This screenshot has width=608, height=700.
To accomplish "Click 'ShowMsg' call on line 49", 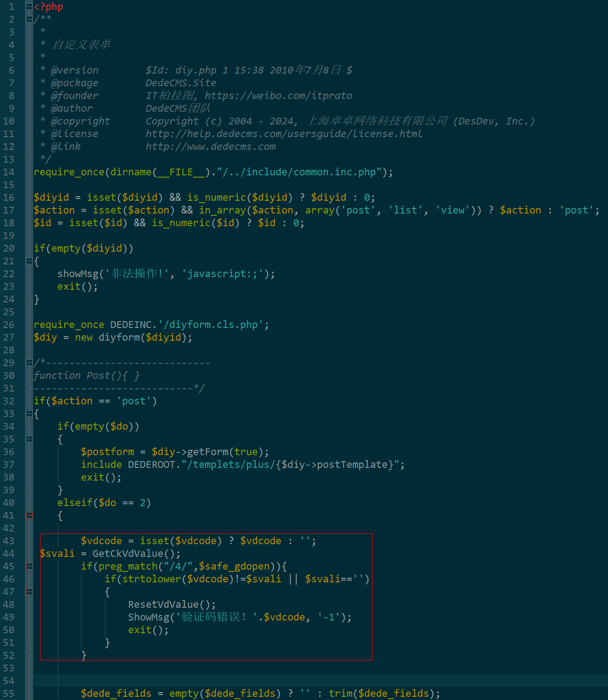I will click(x=148, y=617).
